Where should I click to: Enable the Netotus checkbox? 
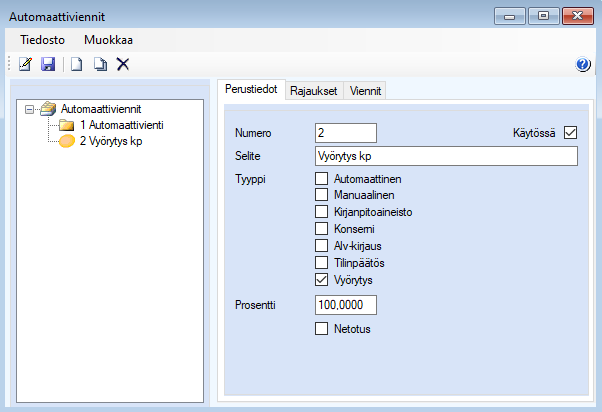point(321,329)
